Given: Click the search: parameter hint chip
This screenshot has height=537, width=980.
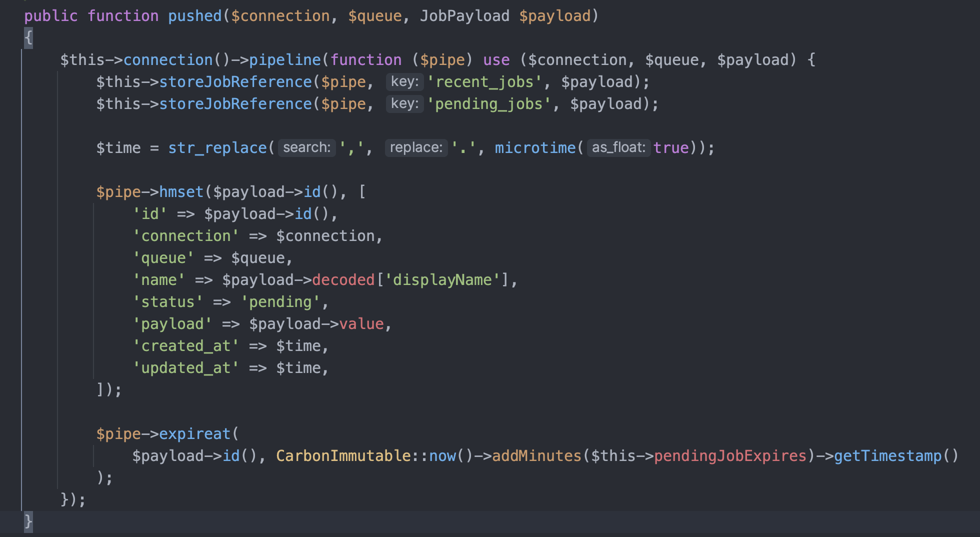Looking at the screenshot, I should point(306,147).
